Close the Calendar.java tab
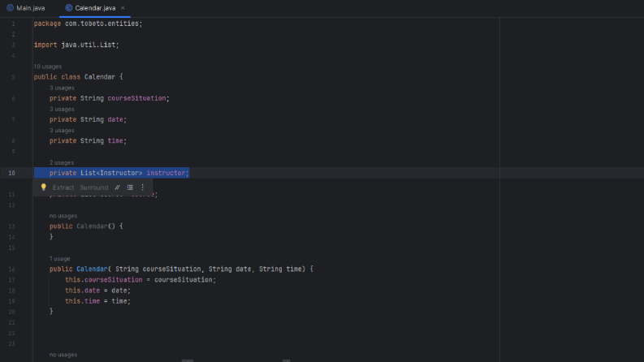Image resolution: width=644 pixels, height=362 pixels. click(x=123, y=8)
